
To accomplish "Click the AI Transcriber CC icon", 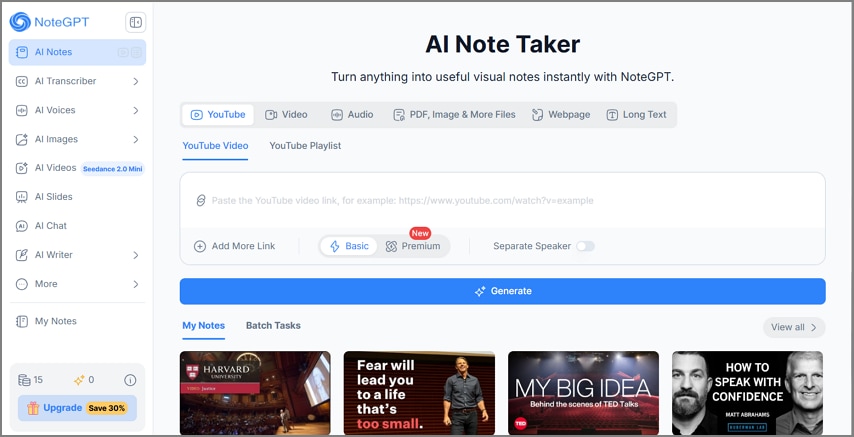I will 22,81.
